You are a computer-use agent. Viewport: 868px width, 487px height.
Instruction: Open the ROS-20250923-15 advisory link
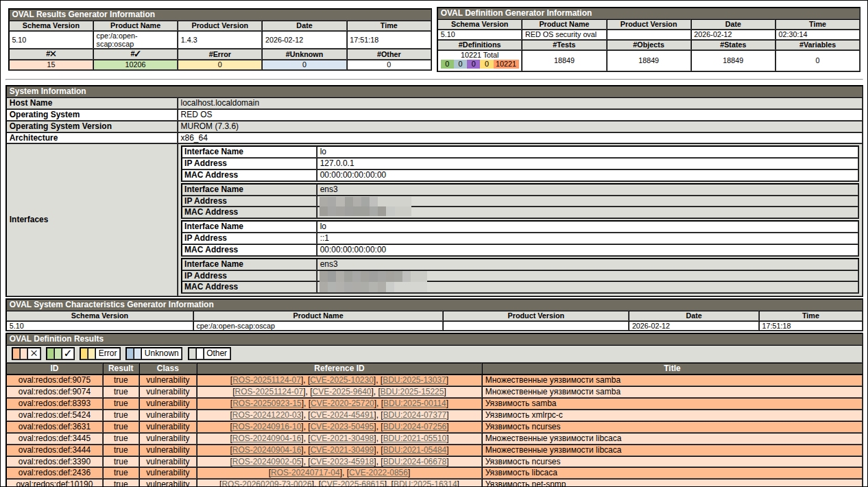click(x=268, y=403)
